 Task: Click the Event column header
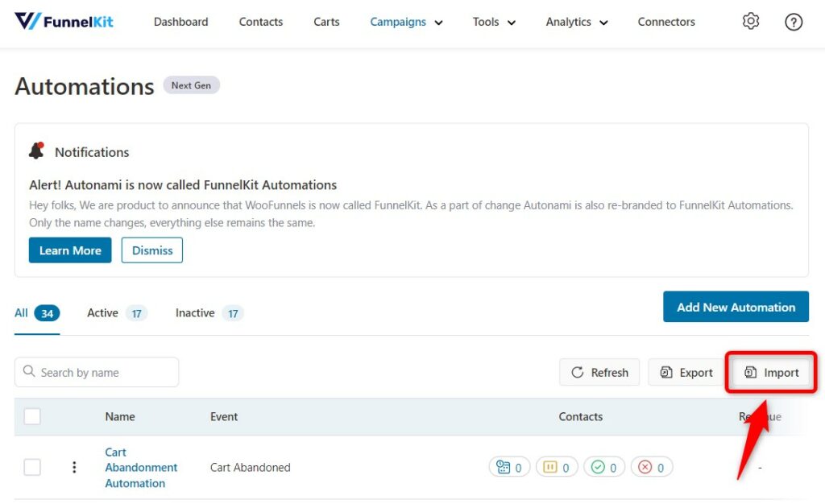coord(224,416)
